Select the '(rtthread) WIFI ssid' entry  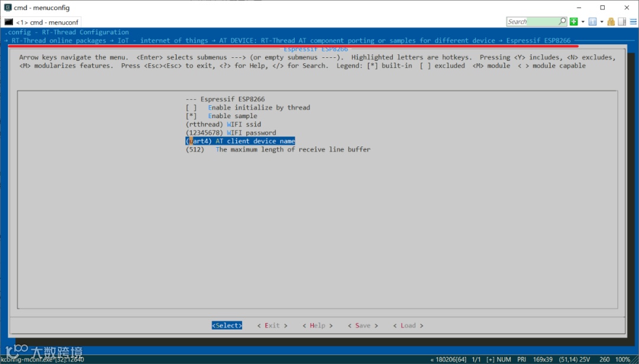tap(223, 124)
